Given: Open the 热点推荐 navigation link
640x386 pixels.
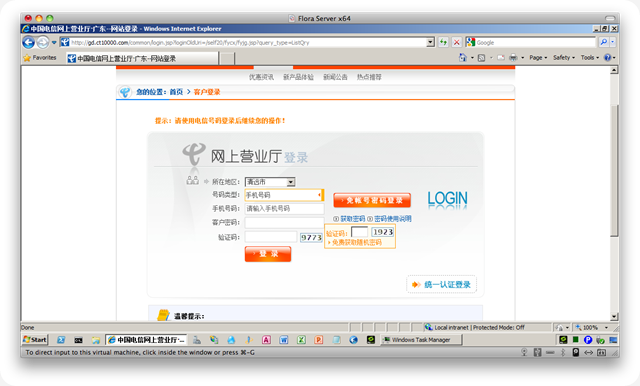Looking at the screenshot, I should (369, 77).
